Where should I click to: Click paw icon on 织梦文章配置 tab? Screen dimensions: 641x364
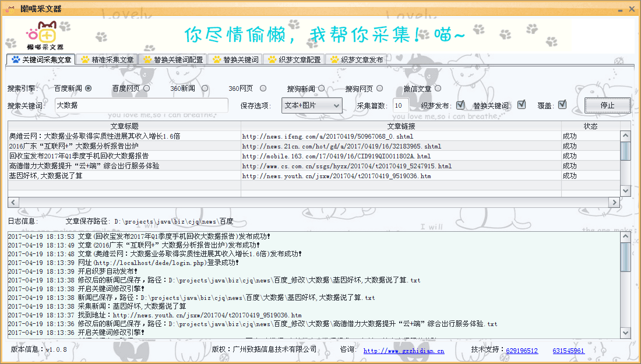coord(272,59)
